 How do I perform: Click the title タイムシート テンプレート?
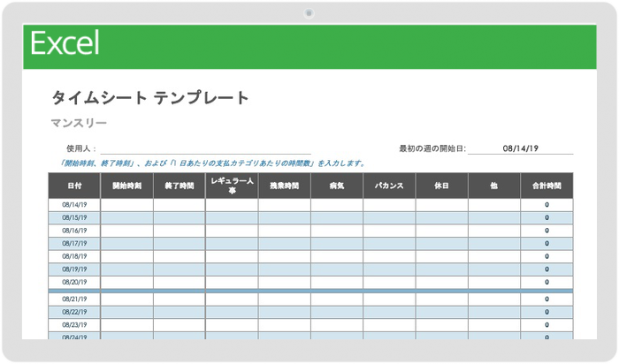tap(150, 97)
